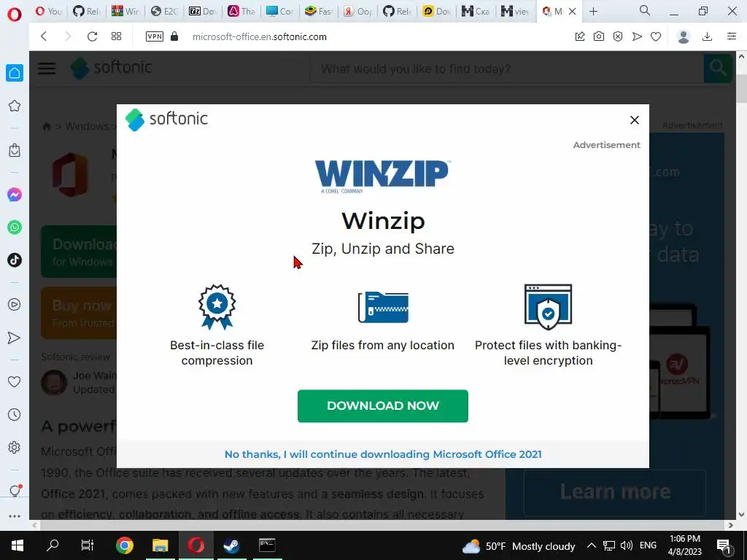Open My Flow arrow in sidebar
747x560 pixels.
tap(15, 338)
